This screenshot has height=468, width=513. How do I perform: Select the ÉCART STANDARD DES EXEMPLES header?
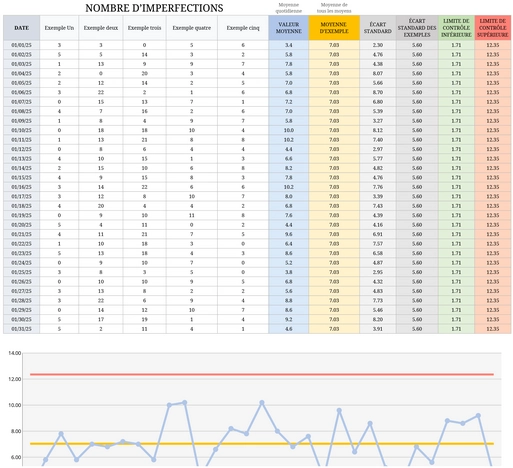coord(417,28)
